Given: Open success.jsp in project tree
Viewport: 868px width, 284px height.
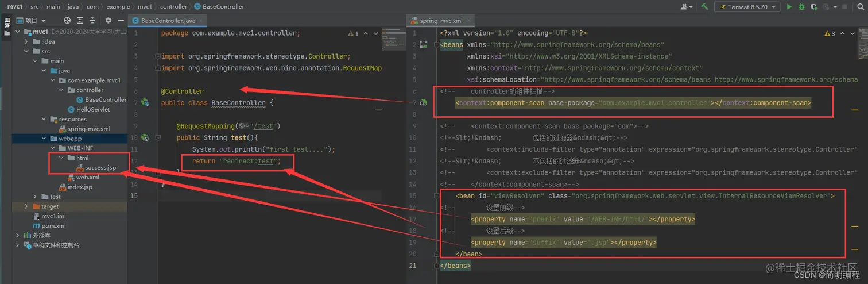Looking at the screenshot, I should 96,167.
